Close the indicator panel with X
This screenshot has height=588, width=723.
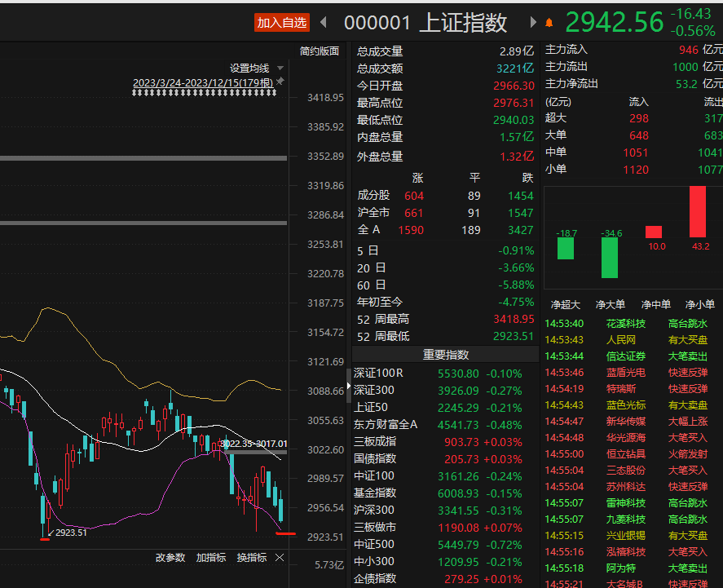click(x=280, y=558)
